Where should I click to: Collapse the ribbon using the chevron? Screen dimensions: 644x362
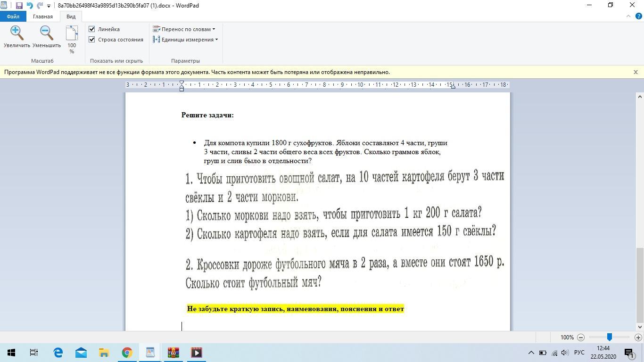tap(628, 16)
